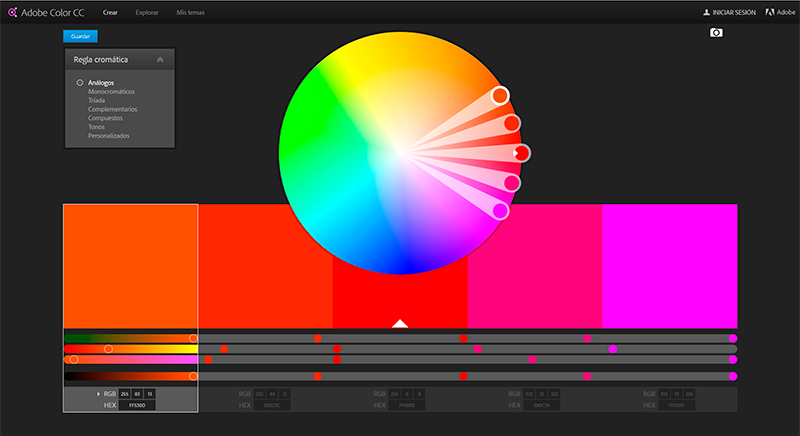Collapse the Regla cromática panel
Screen dimensions: 800x436
(x=161, y=60)
